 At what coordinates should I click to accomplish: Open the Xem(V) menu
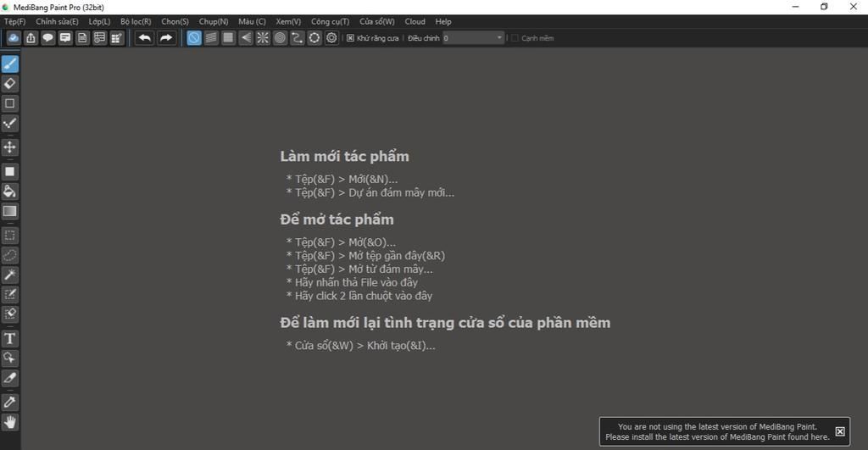[288, 21]
